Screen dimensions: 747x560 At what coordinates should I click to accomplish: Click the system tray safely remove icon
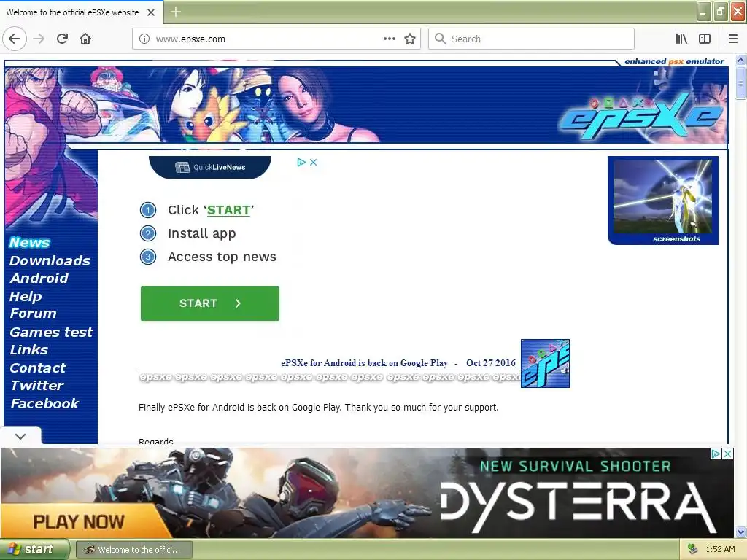click(692, 549)
